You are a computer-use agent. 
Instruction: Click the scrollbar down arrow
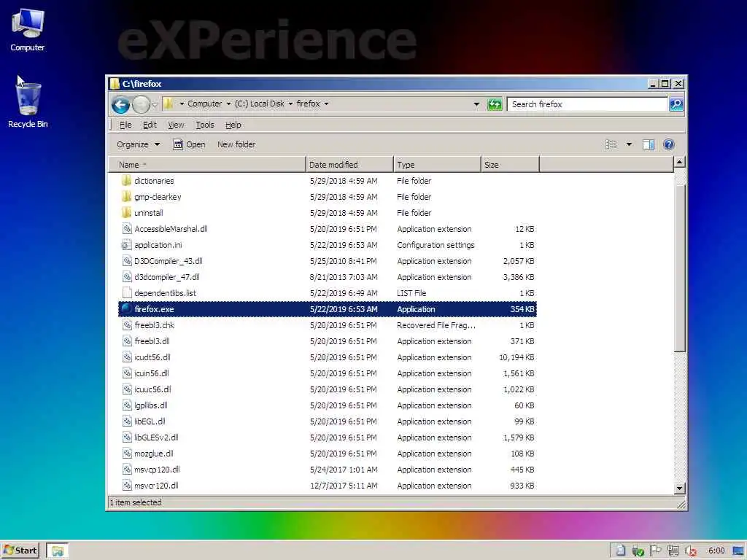point(680,488)
